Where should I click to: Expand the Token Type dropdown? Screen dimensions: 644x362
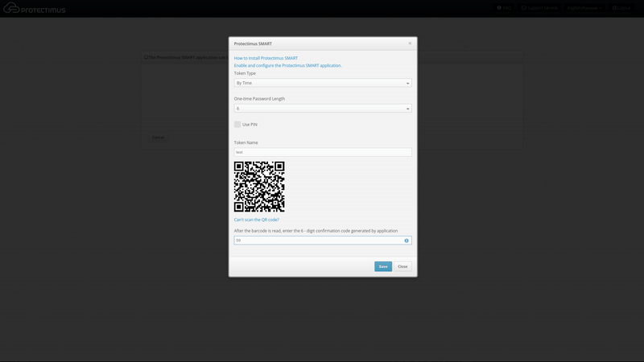click(323, 83)
